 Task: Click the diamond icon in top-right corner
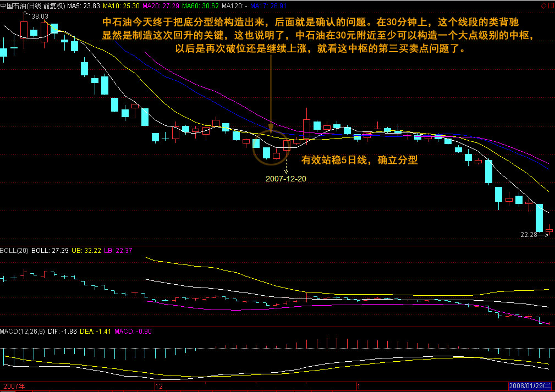point(543,5)
